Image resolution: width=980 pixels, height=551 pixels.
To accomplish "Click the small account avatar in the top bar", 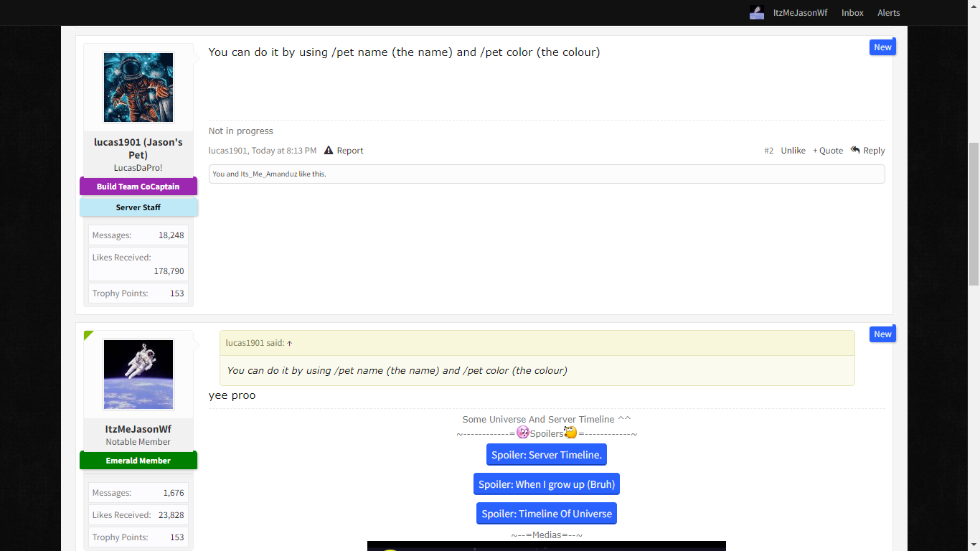I will tap(757, 12).
